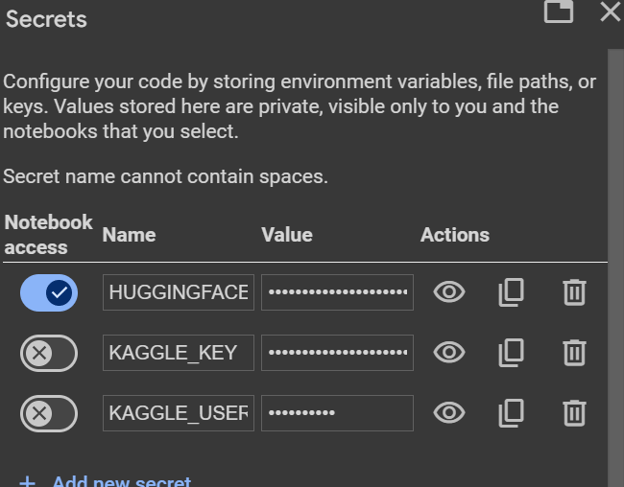Delete the KAGGLE_KEY secret

coord(574,353)
